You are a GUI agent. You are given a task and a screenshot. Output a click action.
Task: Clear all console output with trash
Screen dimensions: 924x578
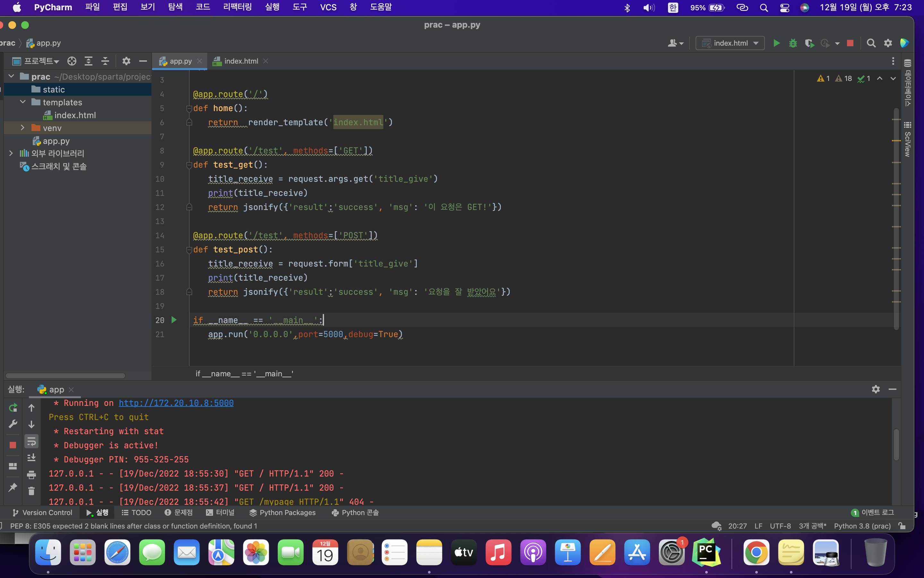[x=31, y=491]
